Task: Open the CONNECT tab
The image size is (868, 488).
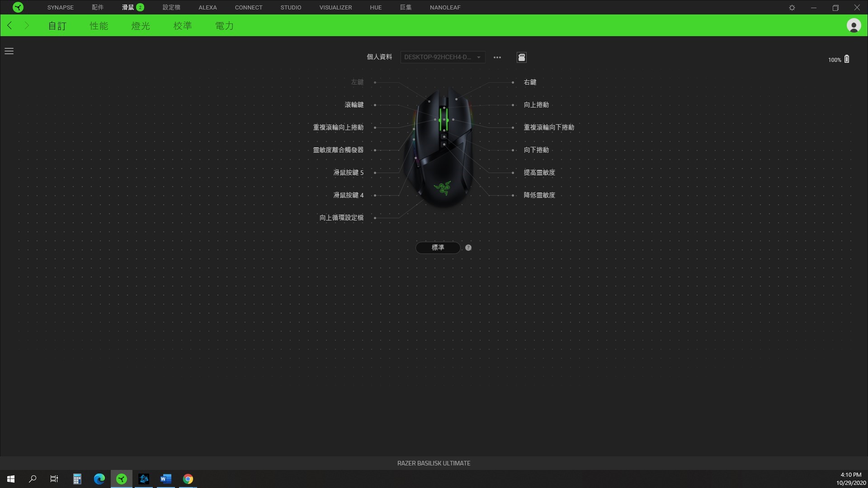Action: [x=249, y=8]
